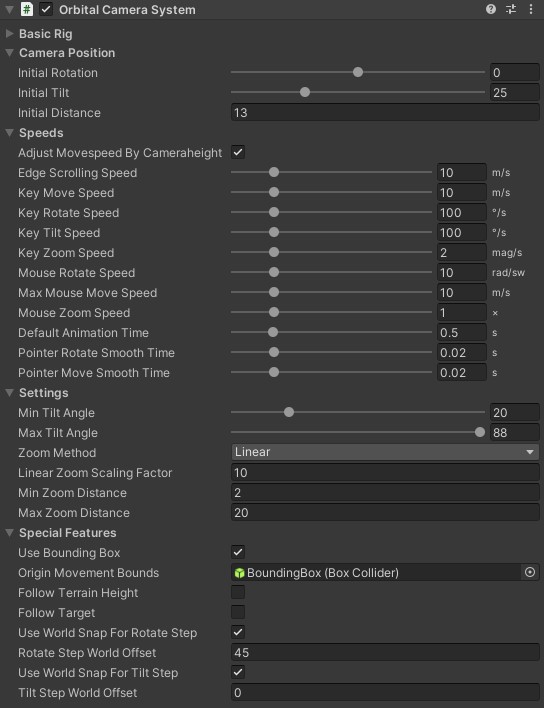This screenshot has height=708, width=544.
Task: Click the Edge Scrolling Speed slider
Action: coord(331,172)
